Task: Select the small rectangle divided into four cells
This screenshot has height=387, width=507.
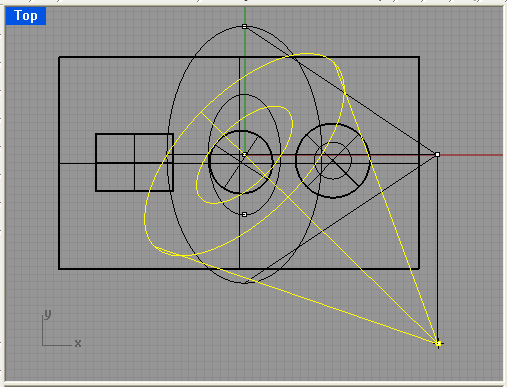Action: pyautogui.click(x=134, y=162)
